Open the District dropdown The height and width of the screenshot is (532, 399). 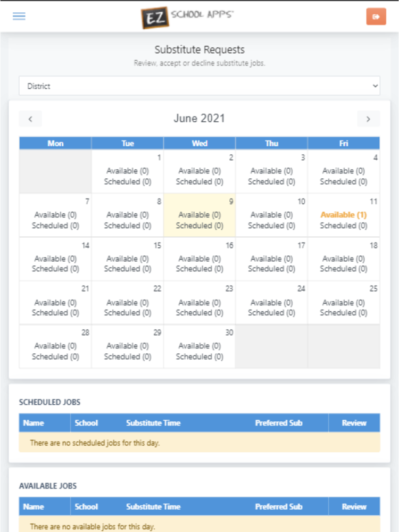coord(199,86)
